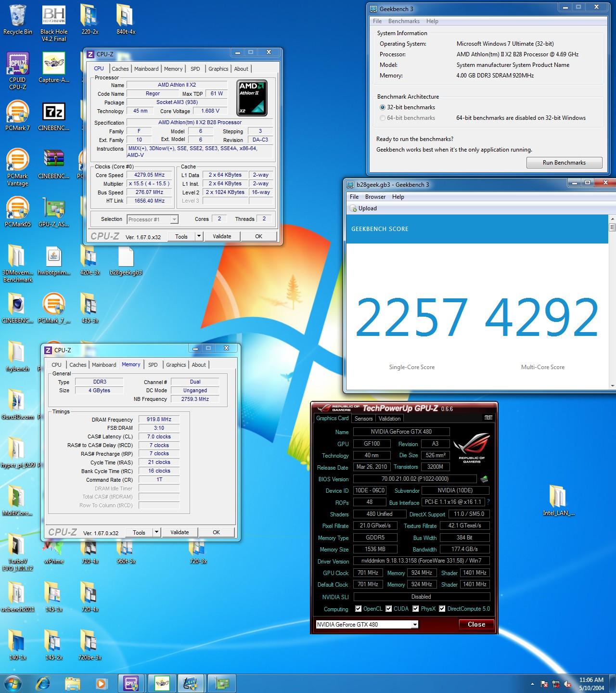Select the b28geek.gb3 file icon
Screen dimensions: 616x693
pyautogui.click(x=126, y=260)
